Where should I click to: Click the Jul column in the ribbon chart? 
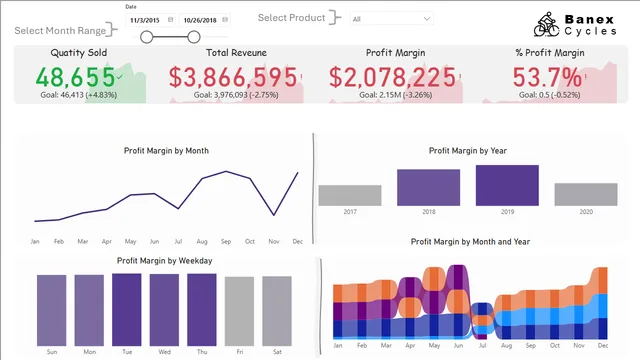(482, 321)
